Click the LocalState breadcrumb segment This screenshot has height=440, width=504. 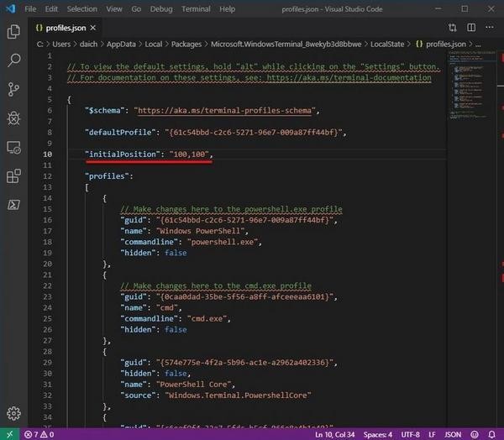point(387,44)
